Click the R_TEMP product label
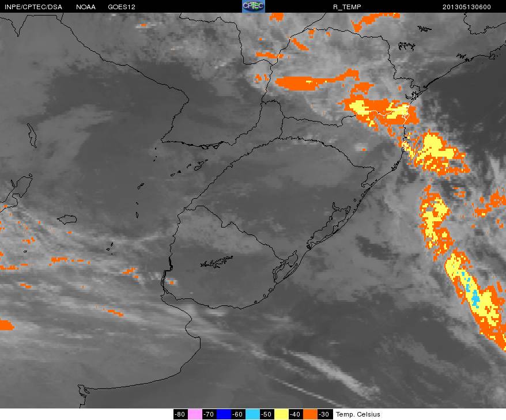Image resolution: width=506 pixels, height=420 pixels. pos(347,7)
